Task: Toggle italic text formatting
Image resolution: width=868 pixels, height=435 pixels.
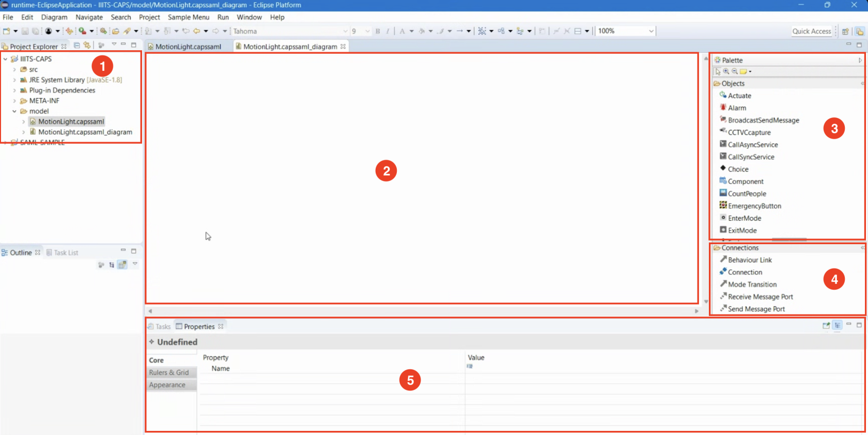Action: (388, 31)
